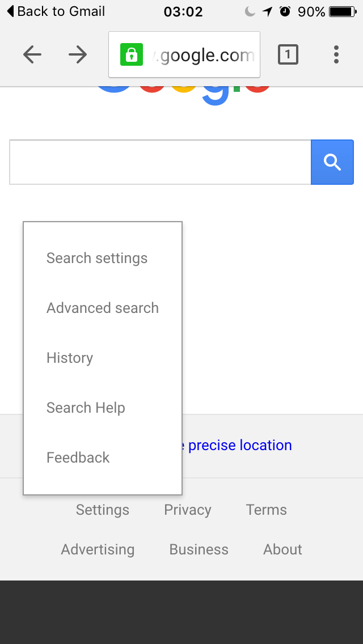Focus the Google search box
This screenshot has height=644, width=363.
(160, 162)
